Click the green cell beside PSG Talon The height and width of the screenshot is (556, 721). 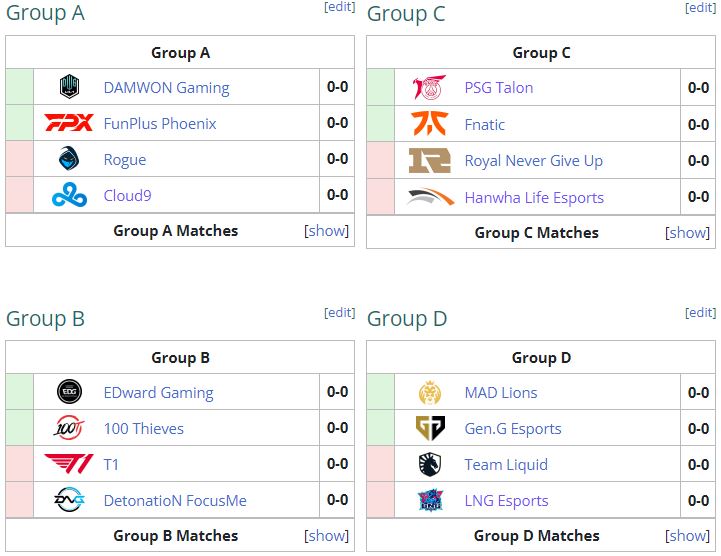pyautogui.click(x=380, y=87)
